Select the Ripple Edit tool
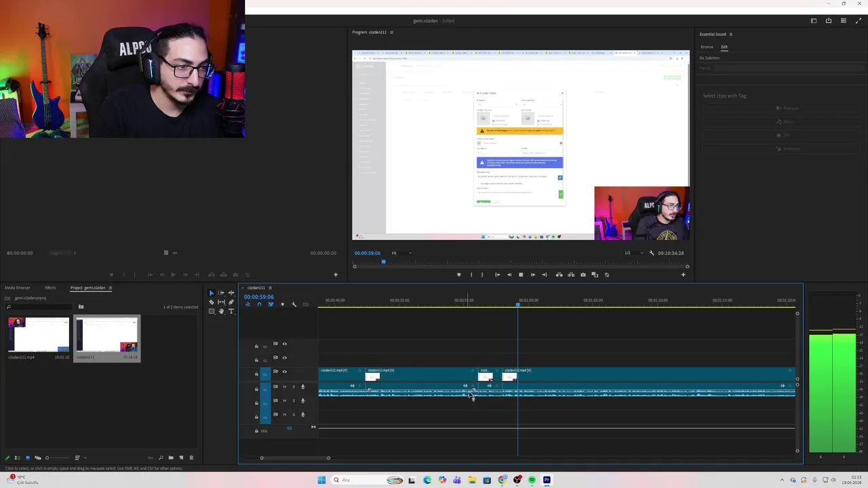The height and width of the screenshot is (488, 868). click(231, 293)
